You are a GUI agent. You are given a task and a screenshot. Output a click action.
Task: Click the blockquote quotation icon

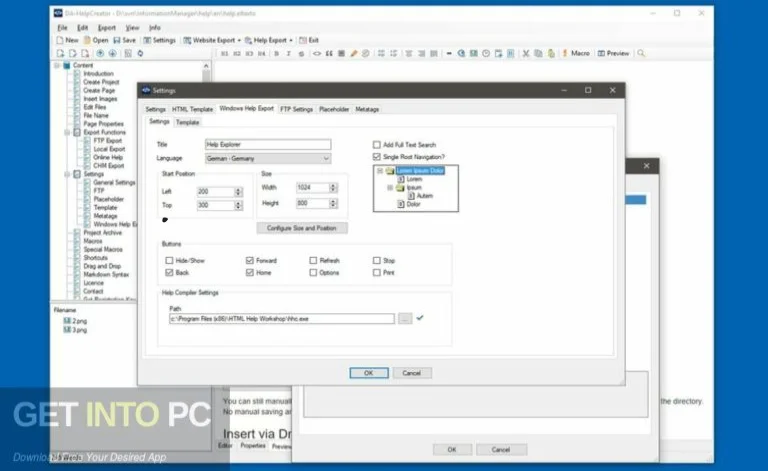pos(329,53)
